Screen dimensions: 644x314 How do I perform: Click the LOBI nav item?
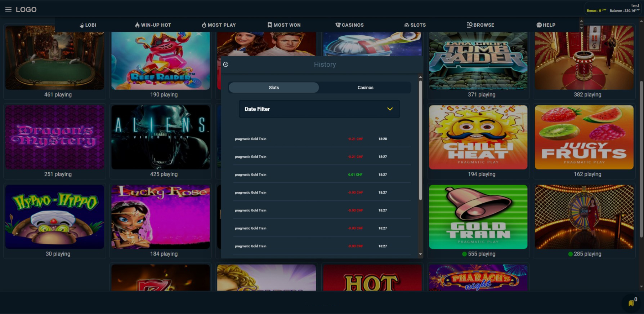(88, 25)
